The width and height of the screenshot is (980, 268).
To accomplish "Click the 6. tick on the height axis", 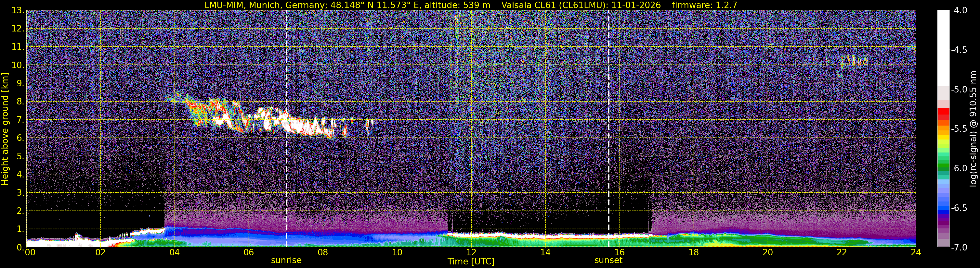I will pyautogui.click(x=20, y=138).
